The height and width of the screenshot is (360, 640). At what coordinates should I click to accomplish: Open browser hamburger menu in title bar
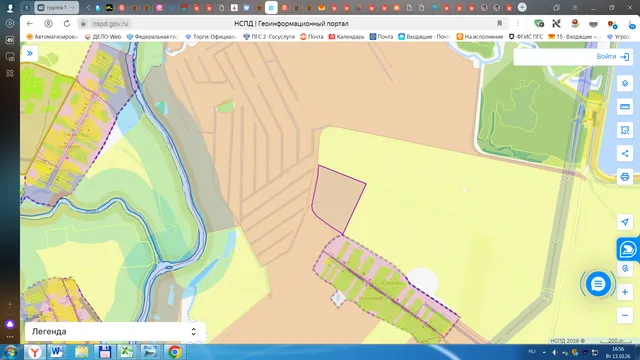pyautogui.click(x=575, y=7)
